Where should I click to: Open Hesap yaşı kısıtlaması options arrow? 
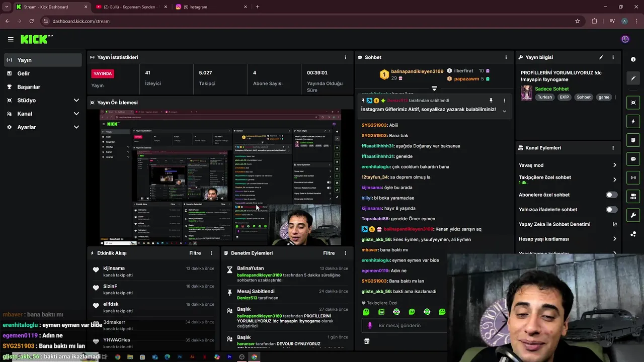click(x=615, y=239)
